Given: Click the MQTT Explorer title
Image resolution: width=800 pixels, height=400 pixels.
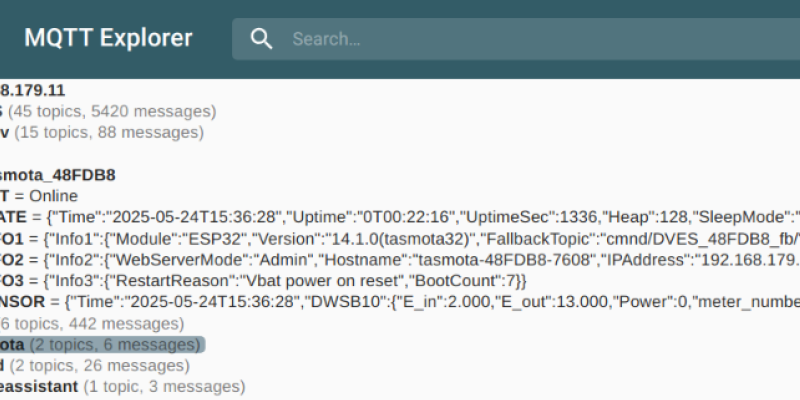Looking at the screenshot, I should click(109, 38).
